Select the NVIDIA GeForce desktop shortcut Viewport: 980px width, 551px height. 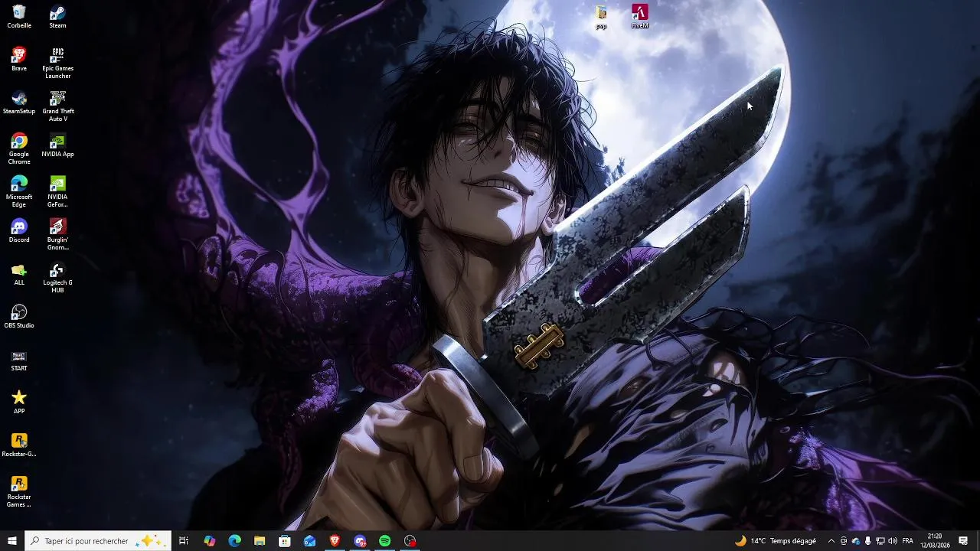click(57, 192)
